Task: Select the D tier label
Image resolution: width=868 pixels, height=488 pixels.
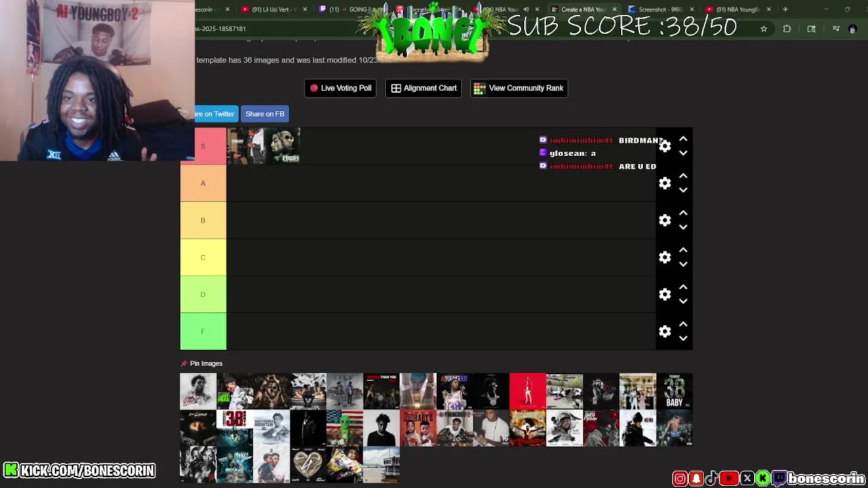Action: 203,294
